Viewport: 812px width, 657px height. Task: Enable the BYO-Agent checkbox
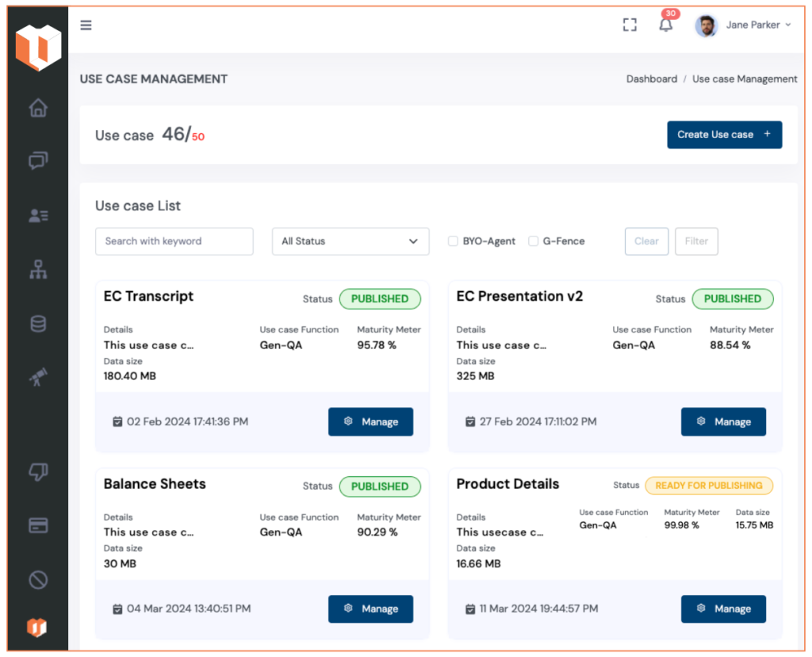click(x=453, y=241)
